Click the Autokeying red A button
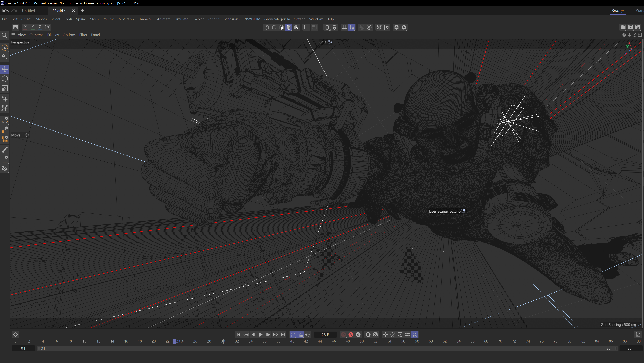 351,335
